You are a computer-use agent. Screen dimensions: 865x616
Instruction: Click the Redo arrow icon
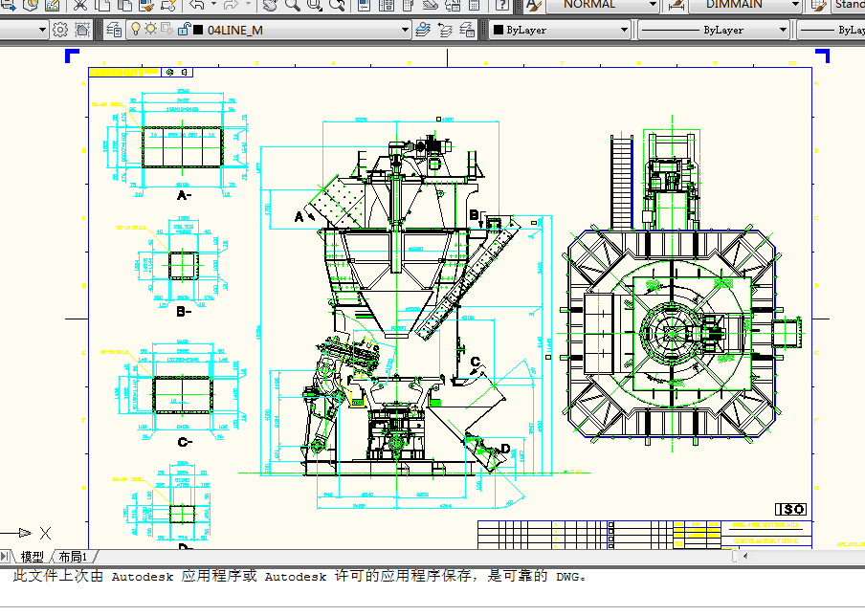(x=231, y=6)
